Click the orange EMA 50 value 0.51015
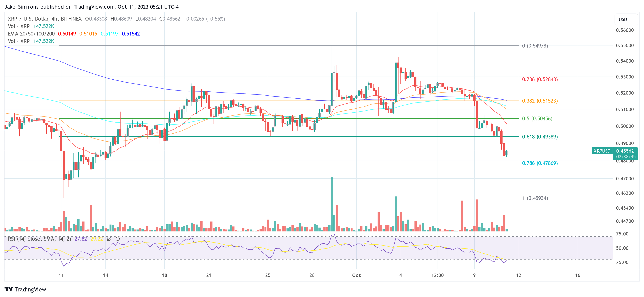The image size is (644, 297). (x=88, y=34)
